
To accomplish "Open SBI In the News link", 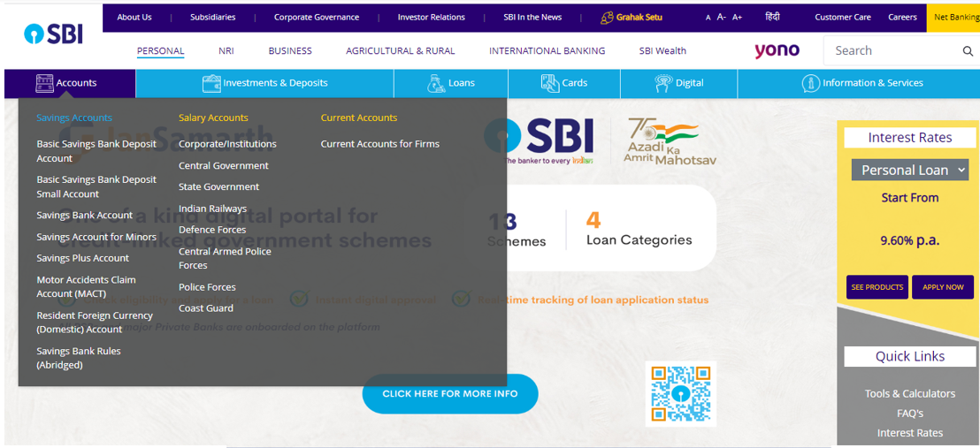I will tap(532, 18).
